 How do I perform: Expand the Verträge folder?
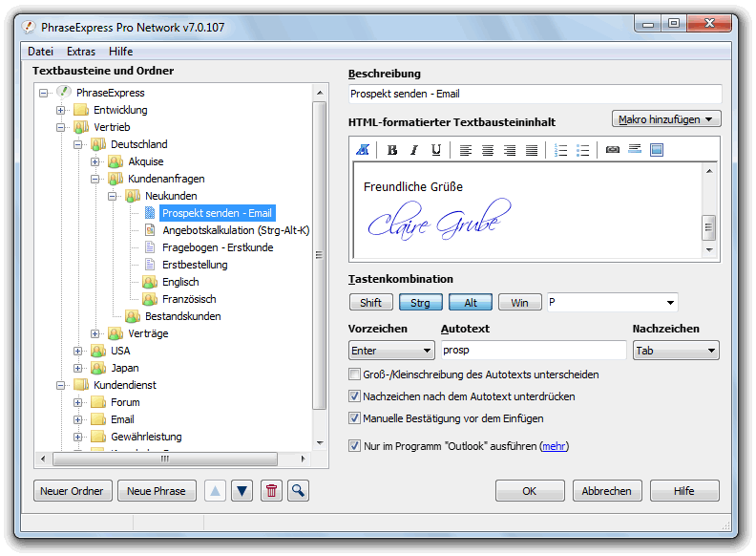coord(95,334)
